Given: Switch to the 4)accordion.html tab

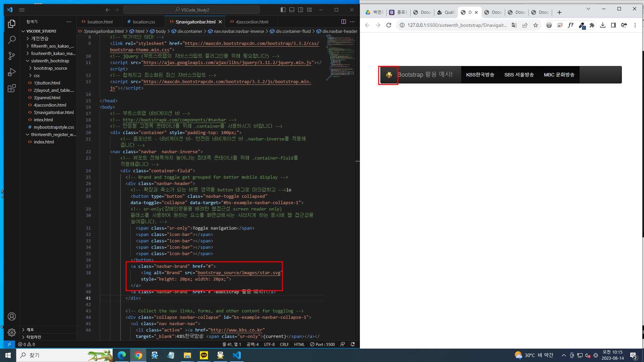Looking at the screenshot, I should [x=252, y=22].
